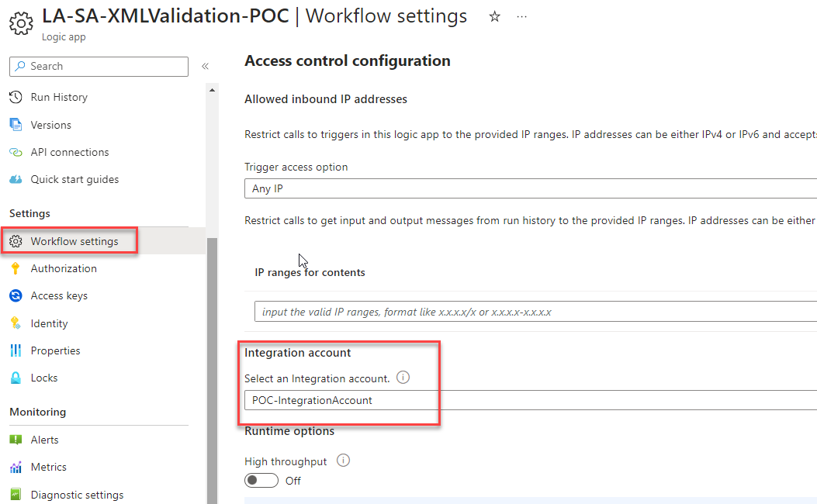Click the API connections link icon

[16, 152]
